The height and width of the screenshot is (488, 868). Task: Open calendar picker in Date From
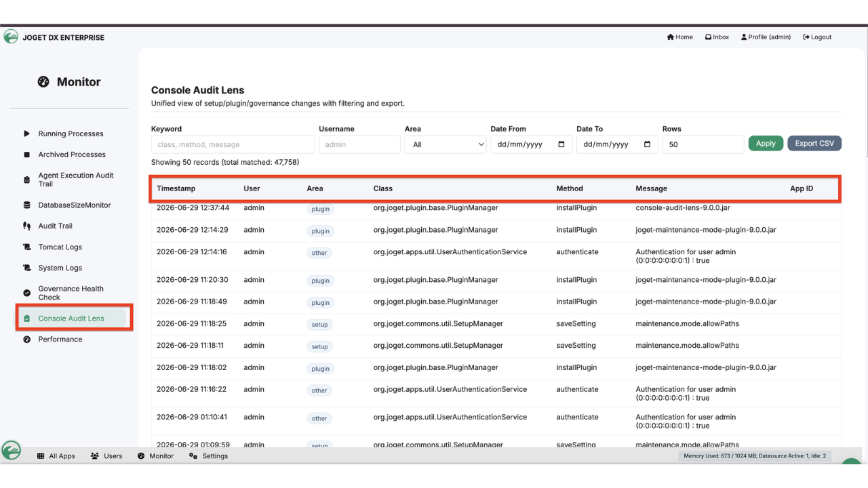[x=561, y=144]
